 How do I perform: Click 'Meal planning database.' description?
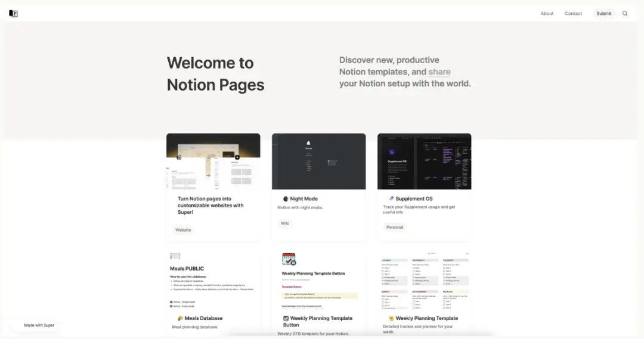195,327
